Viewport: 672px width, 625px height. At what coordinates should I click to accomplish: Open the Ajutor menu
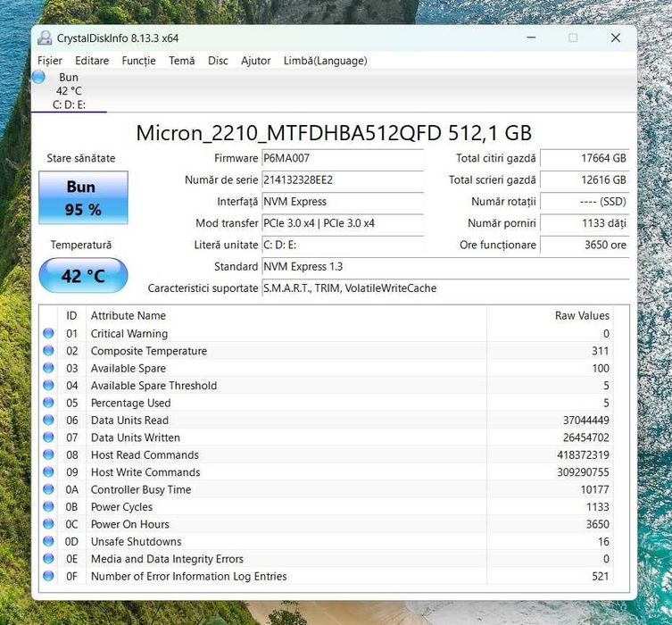tap(256, 61)
